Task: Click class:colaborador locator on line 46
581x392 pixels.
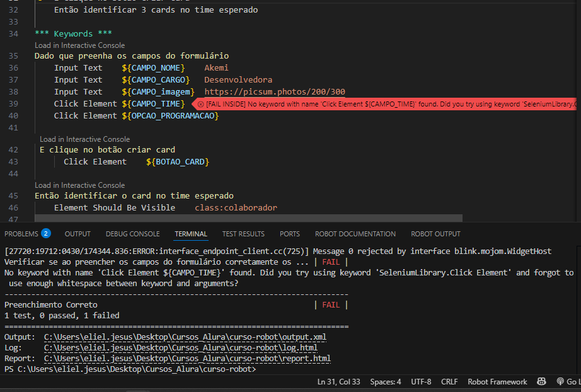Action: click(x=236, y=208)
